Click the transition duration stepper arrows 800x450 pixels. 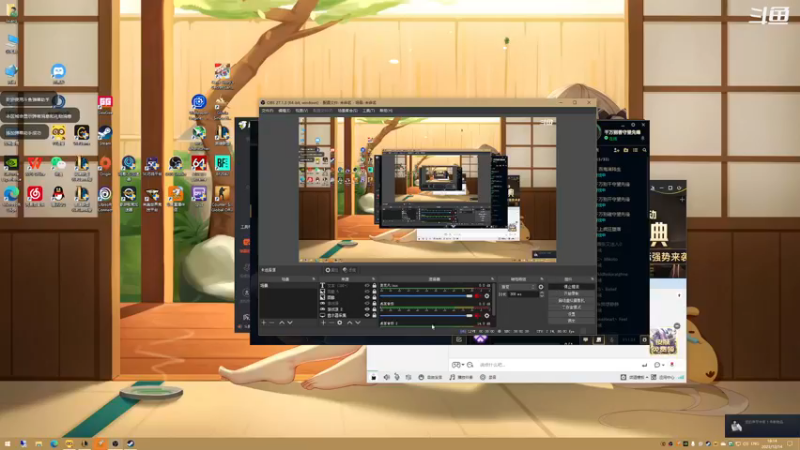tap(542, 294)
